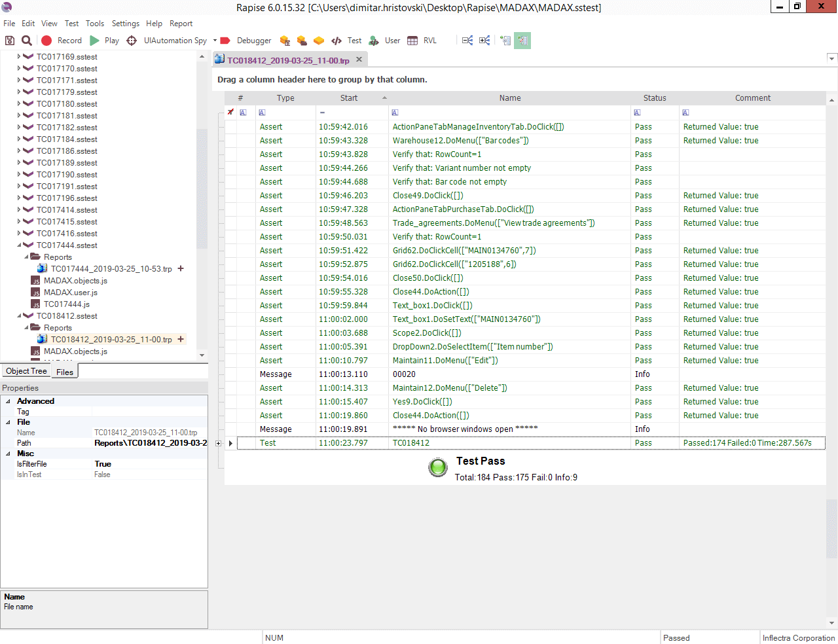838x644 pixels.
Task: Sort the grid by Name column header
Action: [x=510, y=98]
